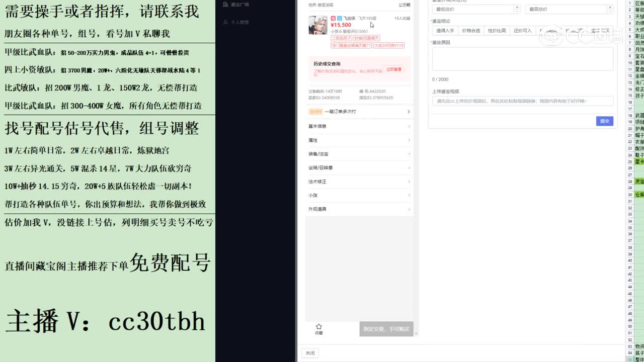
Task: Open the 一笔订单多次付 payment details
Action: [358, 111]
